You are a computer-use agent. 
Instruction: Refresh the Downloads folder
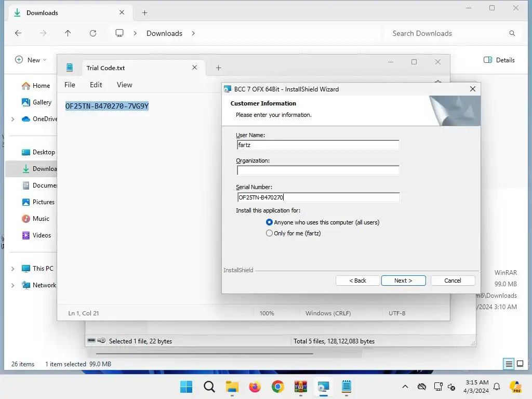coord(93,33)
